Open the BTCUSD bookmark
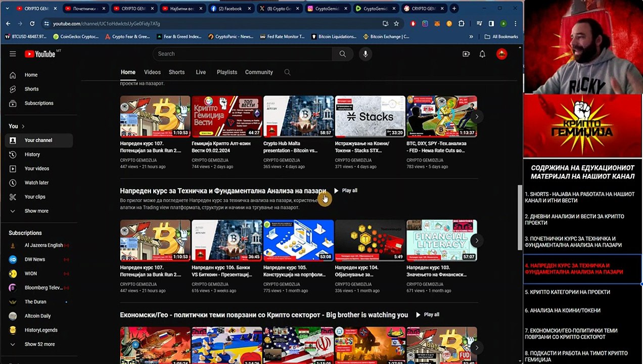This screenshot has width=643, height=364. click(x=26, y=37)
